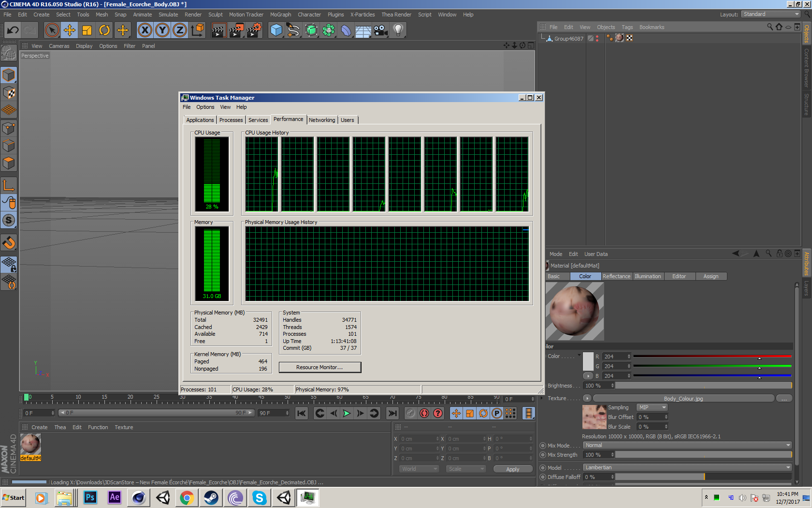Open Services tab in Task Manager
Screen dimensions: 812x508
(x=258, y=120)
